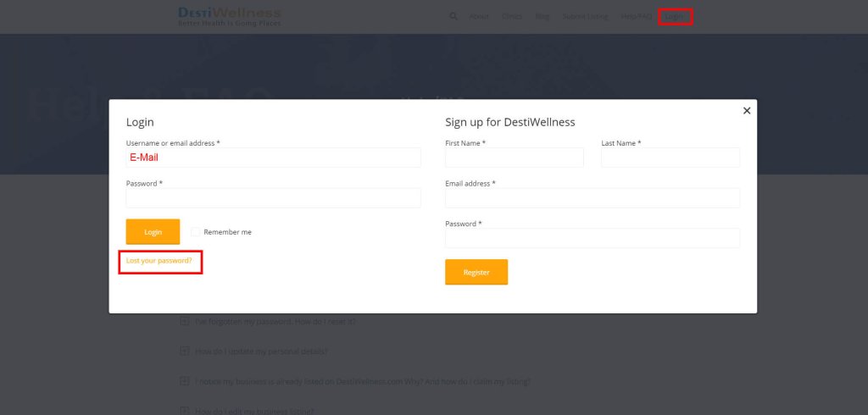Follow the Lost your password link
Image resolution: width=868 pixels, height=415 pixels.
(159, 261)
